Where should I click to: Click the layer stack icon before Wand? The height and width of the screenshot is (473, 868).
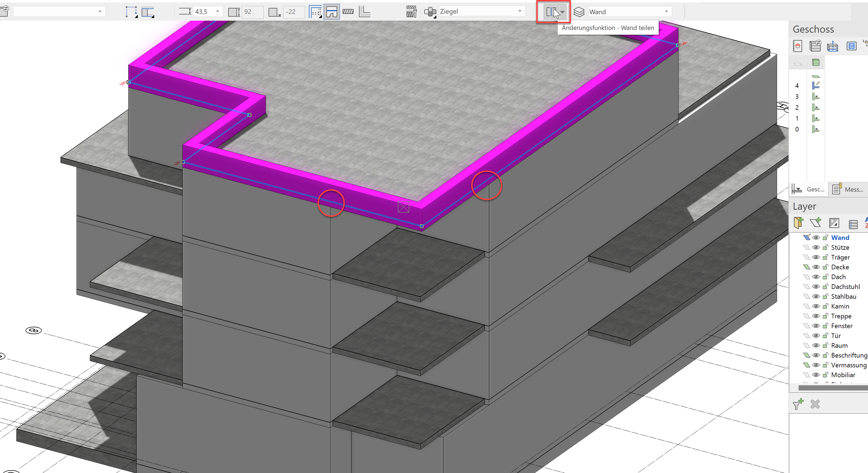pos(579,12)
